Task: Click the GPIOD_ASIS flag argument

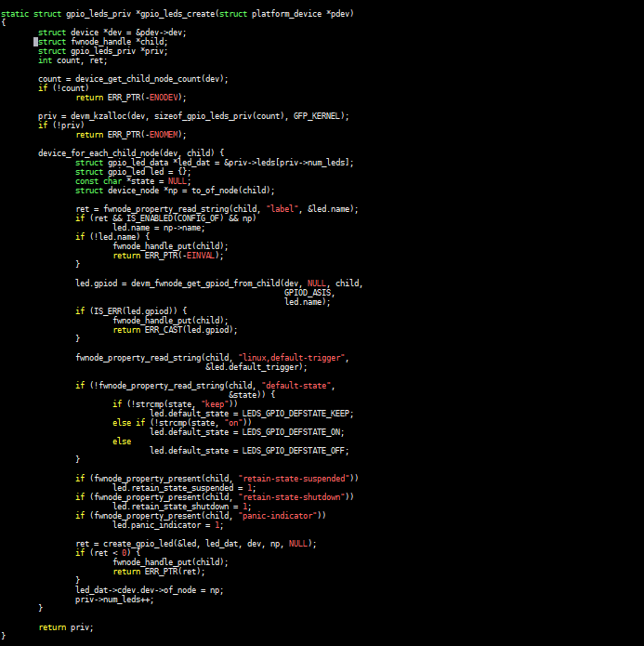Action: coord(308,292)
